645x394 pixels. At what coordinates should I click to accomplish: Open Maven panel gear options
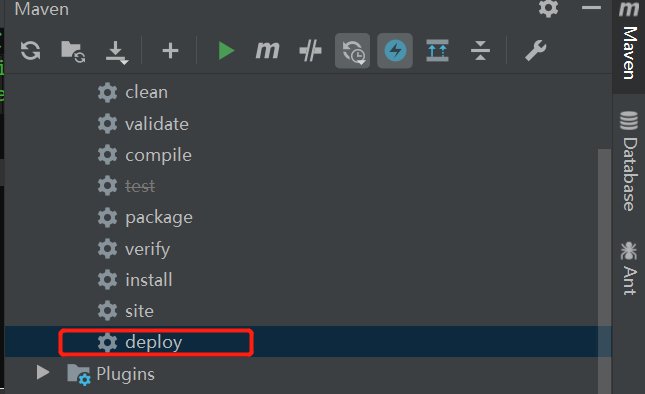pos(548,8)
